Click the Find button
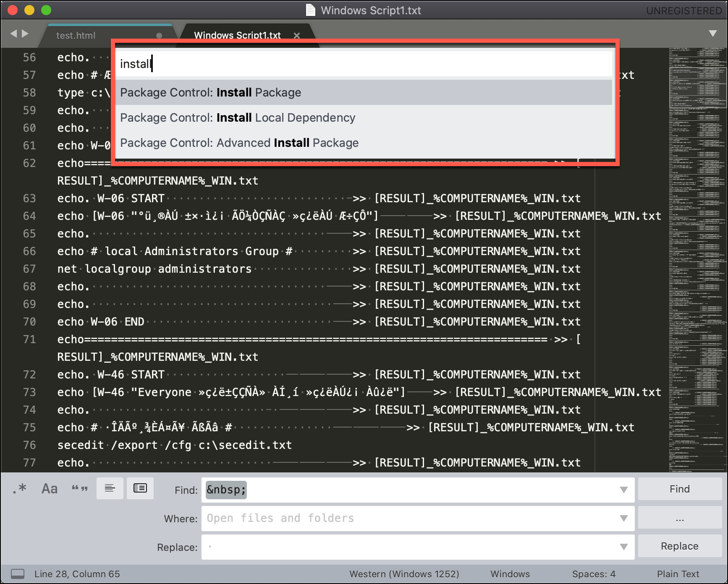728x584 pixels. click(680, 489)
